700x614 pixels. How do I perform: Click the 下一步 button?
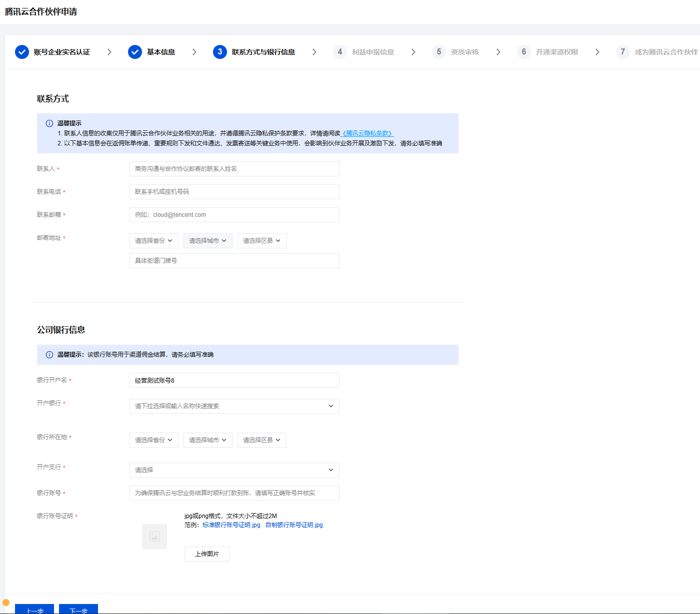tap(78, 609)
